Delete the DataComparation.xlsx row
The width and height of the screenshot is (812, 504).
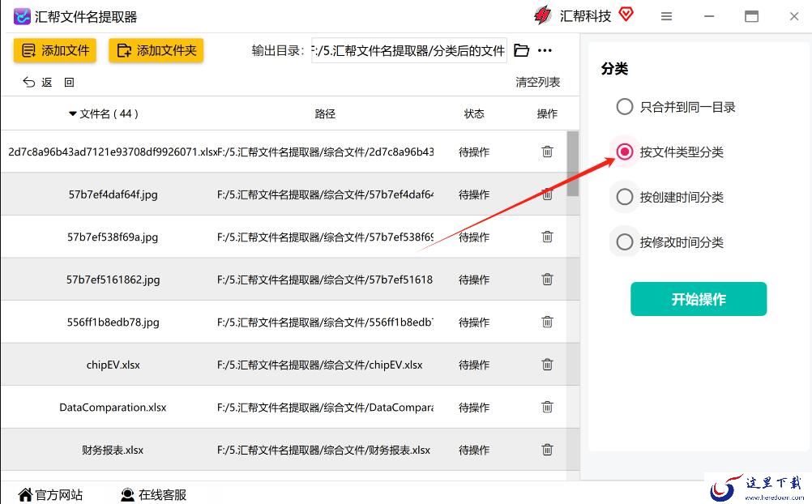tap(547, 407)
